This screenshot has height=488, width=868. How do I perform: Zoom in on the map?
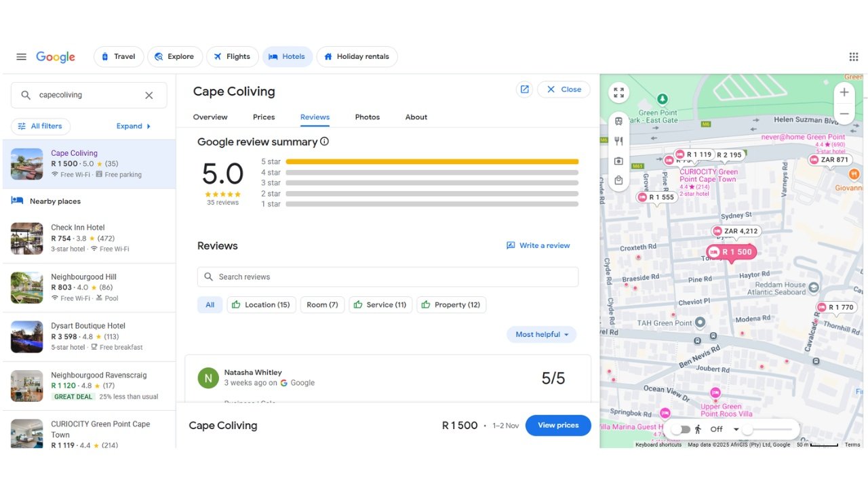[844, 93]
